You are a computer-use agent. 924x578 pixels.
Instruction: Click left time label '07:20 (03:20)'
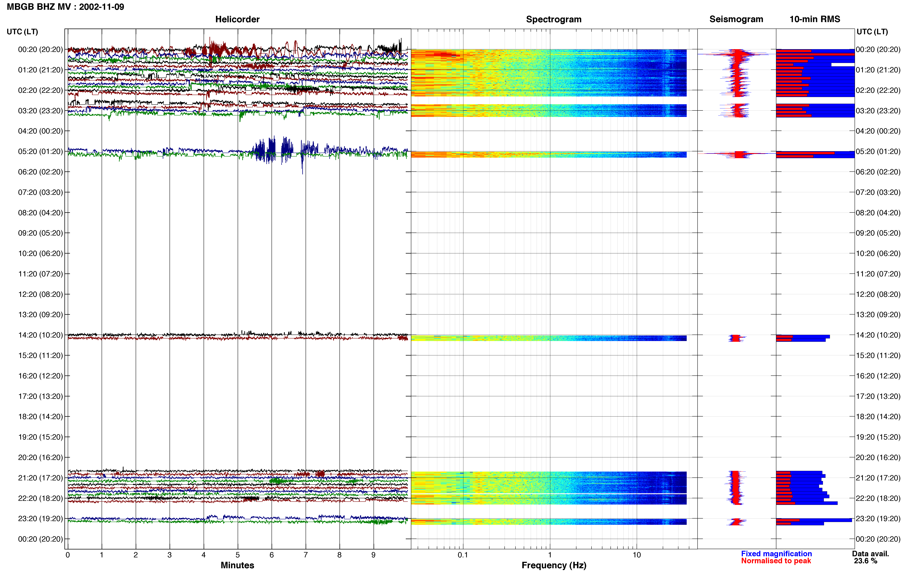41,192
